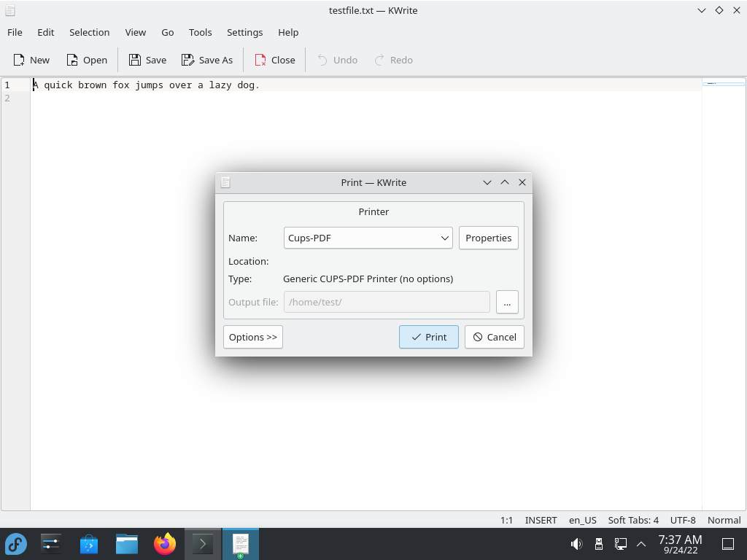Open the File menu
747x560 pixels.
pos(15,32)
